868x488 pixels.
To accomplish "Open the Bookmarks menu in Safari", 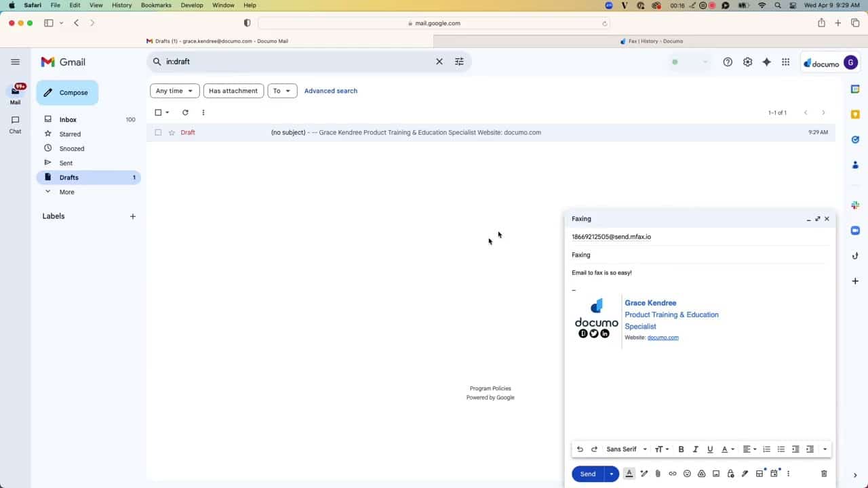I will click(156, 5).
